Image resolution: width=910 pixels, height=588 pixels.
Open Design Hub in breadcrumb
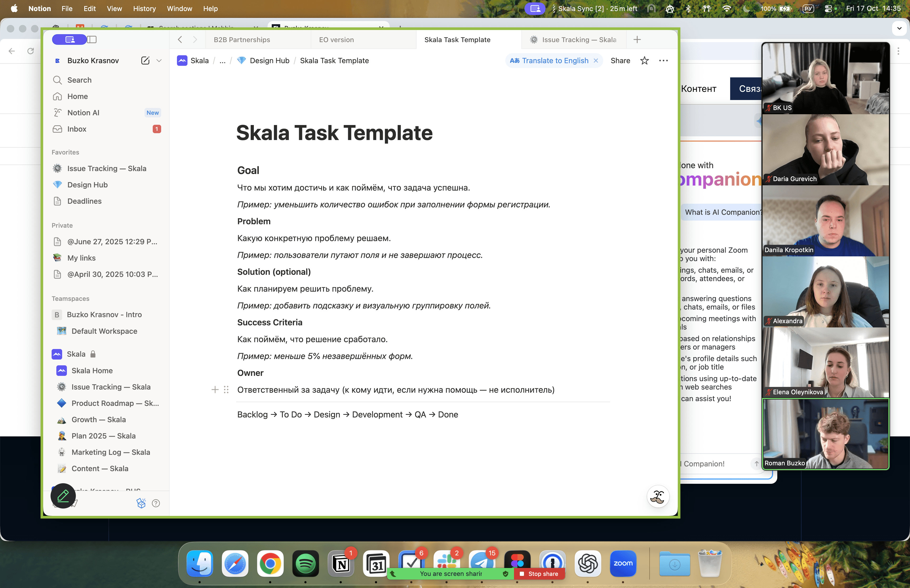269,60
